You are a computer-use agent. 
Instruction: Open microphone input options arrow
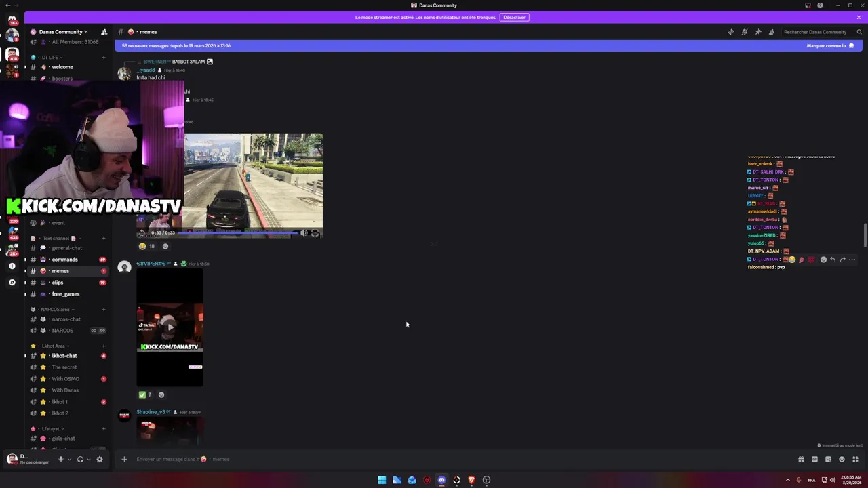68,459
